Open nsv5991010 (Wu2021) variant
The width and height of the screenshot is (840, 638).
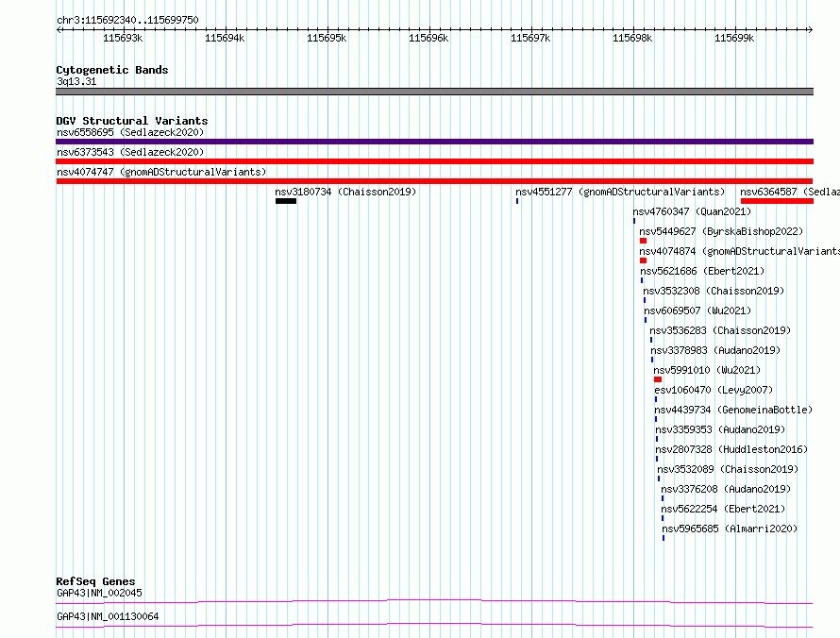coord(707,370)
